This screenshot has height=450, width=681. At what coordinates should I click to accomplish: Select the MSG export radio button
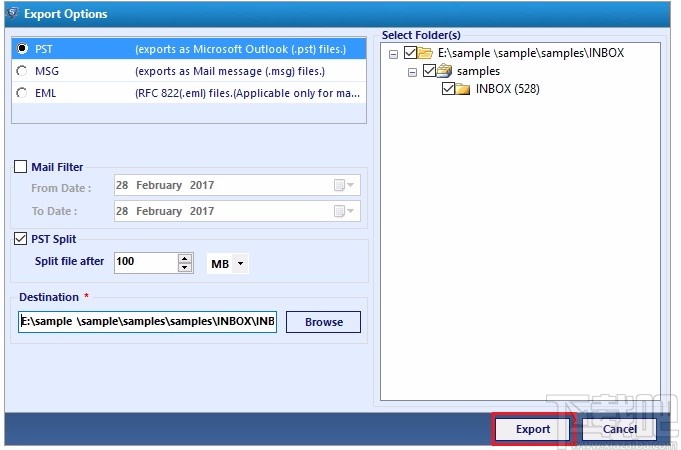pos(21,70)
